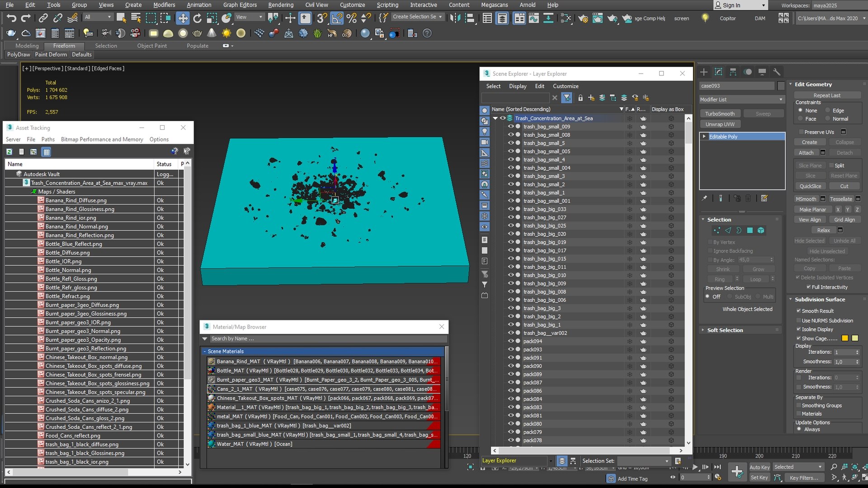Click the TurboSmooth modifier button
Screen dimensions: 868x488
pos(720,114)
